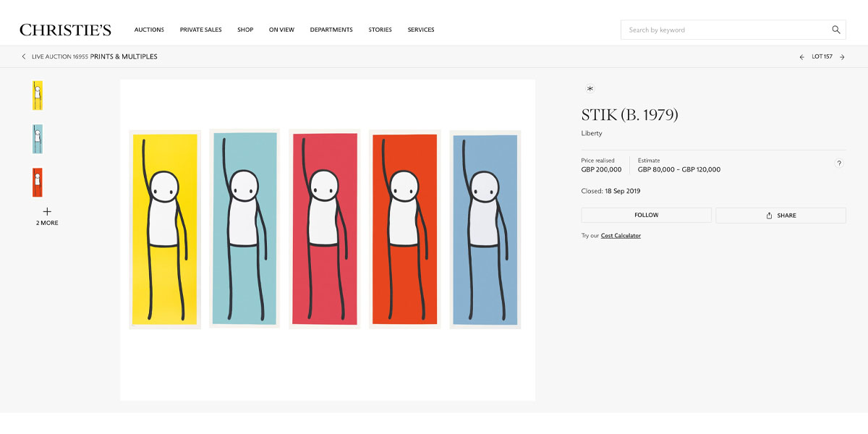Click the Search by keyword field
Viewport: 868px width, 434px height.
[723, 30]
